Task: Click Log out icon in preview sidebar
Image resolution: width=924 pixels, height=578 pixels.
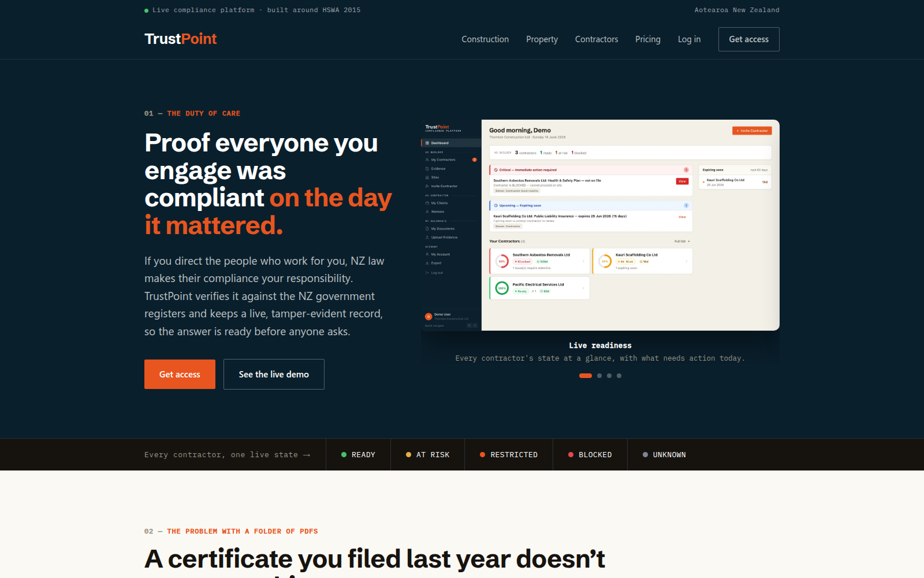Action: (x=427, y=273)
